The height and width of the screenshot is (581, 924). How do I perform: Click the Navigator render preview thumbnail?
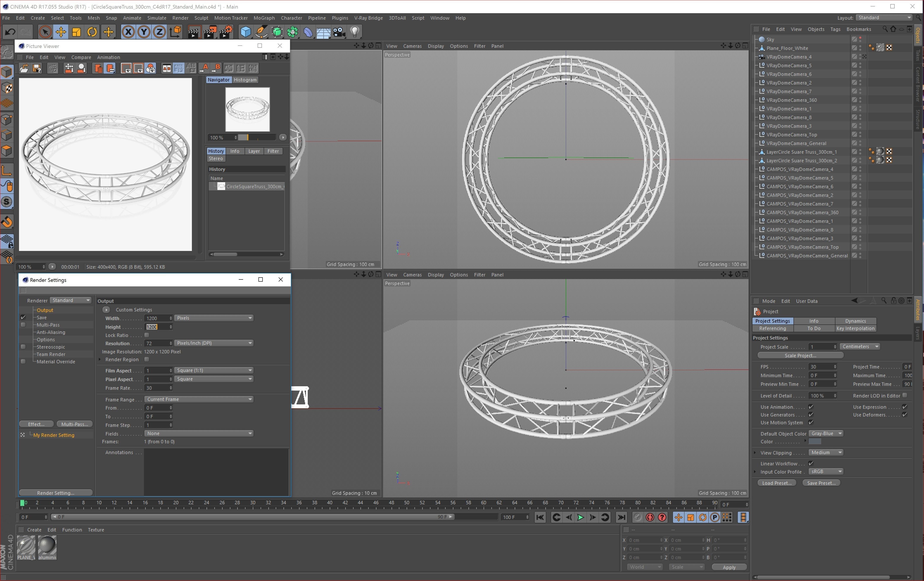247,109
